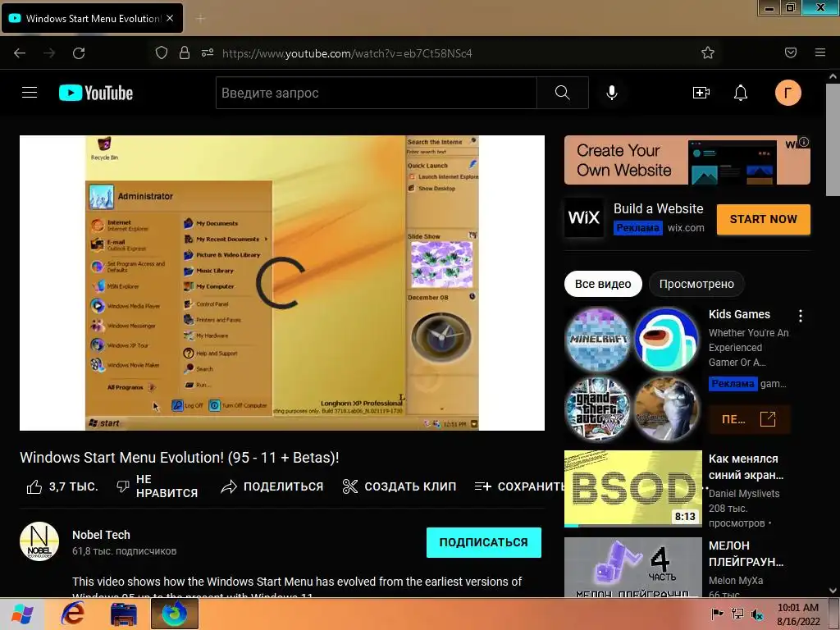The height and width of the screenshot is (630, 840).
Task: Open the notifications bell
Action: coord(741,93)
